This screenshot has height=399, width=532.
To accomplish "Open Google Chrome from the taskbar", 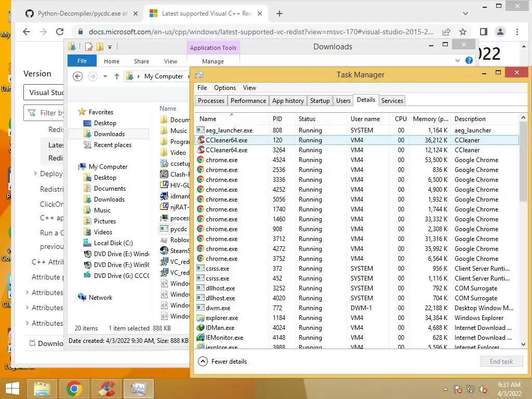I will [x=74, y=389].
